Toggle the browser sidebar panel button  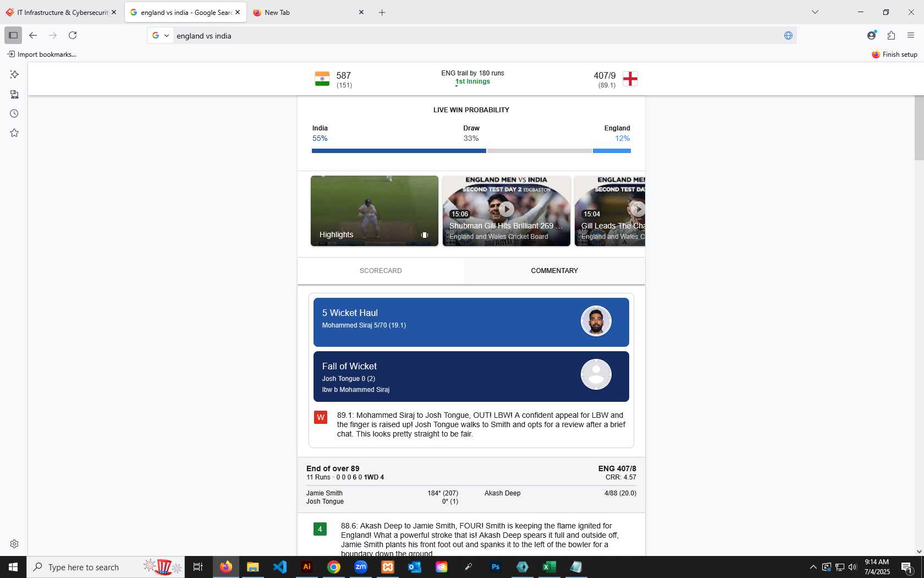coord(13,35)
